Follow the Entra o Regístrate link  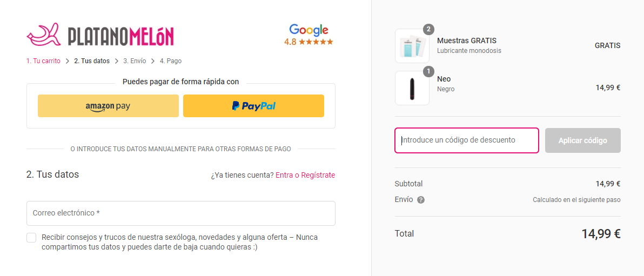click(x=305, y=175)
